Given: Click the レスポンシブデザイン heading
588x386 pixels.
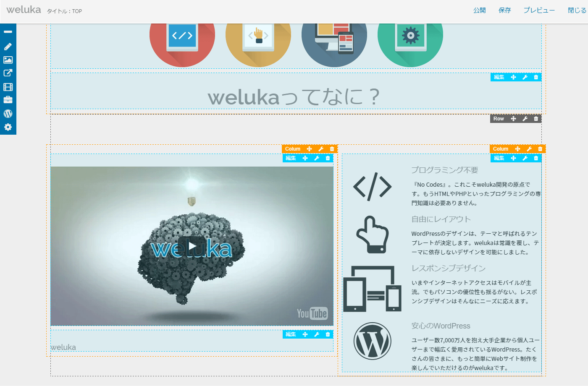Looking at the screenshot, I should 449,268.
